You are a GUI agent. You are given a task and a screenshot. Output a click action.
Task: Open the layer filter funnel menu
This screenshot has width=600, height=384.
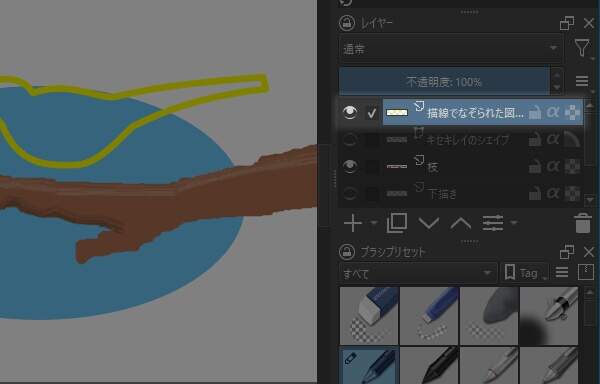coord(582,48)
